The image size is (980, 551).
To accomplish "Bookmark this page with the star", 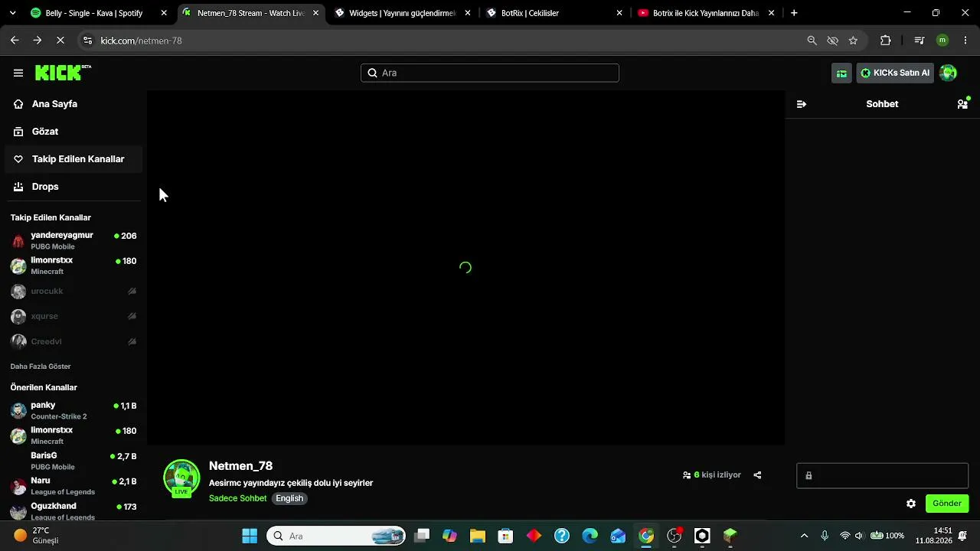I will pos(853,41).
